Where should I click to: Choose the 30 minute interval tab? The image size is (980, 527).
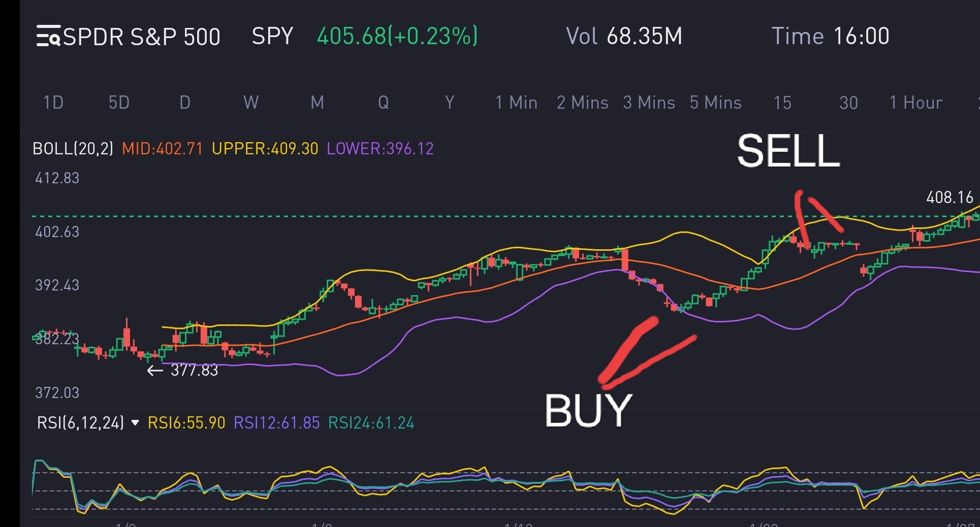(x=848, y=103)
